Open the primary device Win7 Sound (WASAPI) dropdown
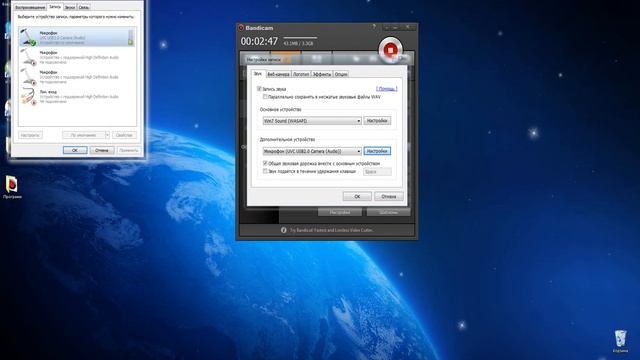This screenshot has height=360, width=640. point(312,121)
